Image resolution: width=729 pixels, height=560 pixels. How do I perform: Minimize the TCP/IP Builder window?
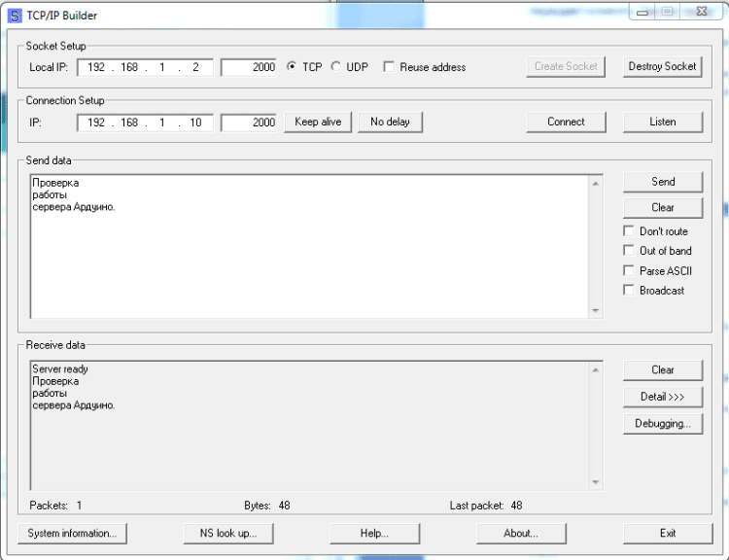click(x=642, y=12)
